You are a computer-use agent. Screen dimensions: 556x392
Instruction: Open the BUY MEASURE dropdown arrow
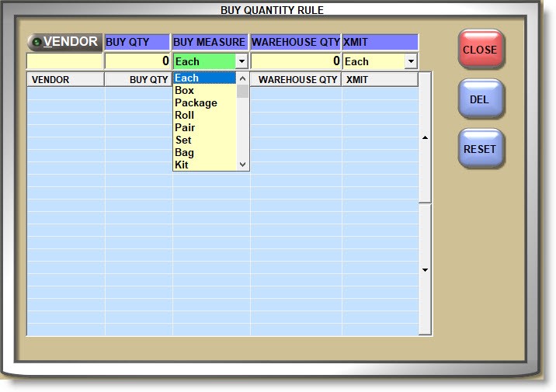[242, 61]
